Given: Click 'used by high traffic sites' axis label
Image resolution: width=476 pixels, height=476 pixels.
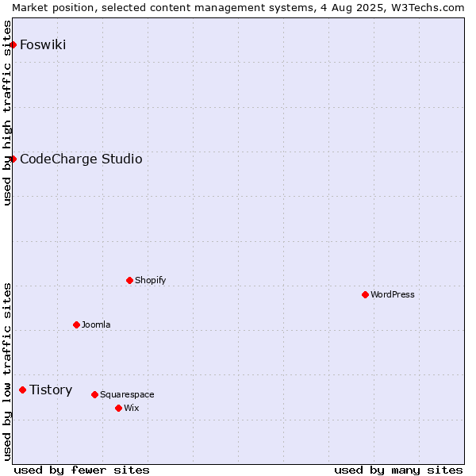Looking at the screenshot, I should click(6, 113).
